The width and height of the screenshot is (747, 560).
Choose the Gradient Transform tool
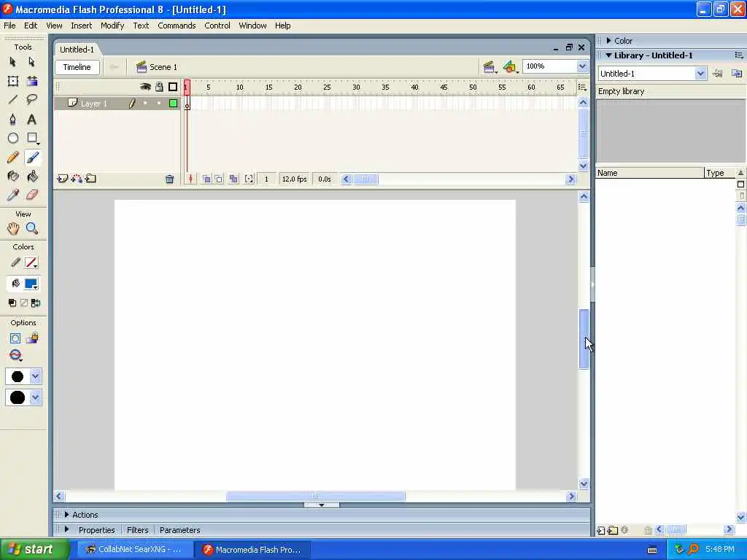(x=32, y=81)
